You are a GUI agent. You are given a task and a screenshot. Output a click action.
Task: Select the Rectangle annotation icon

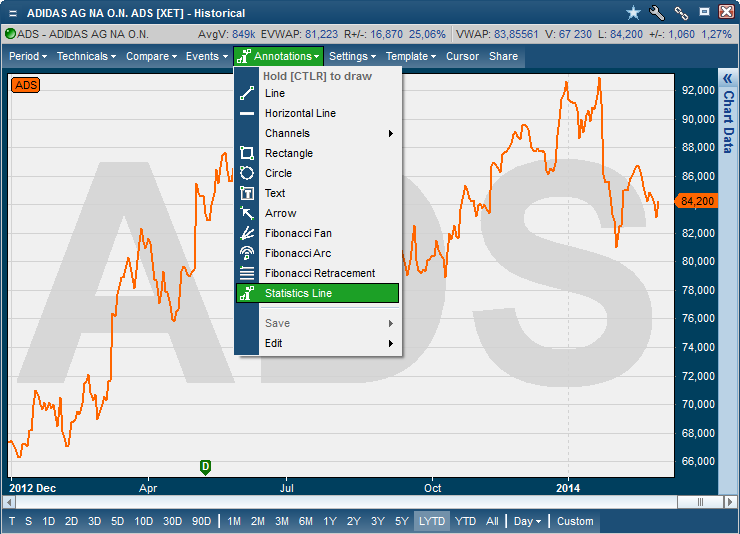(x=247, y=153)
